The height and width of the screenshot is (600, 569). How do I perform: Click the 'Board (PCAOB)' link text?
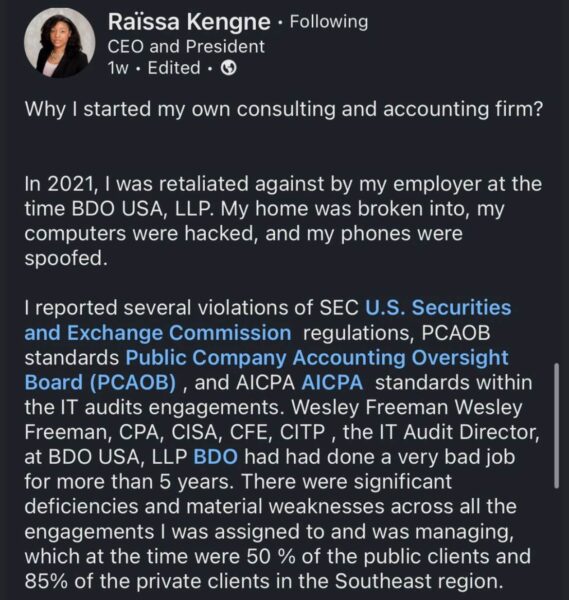coord(100,383)
